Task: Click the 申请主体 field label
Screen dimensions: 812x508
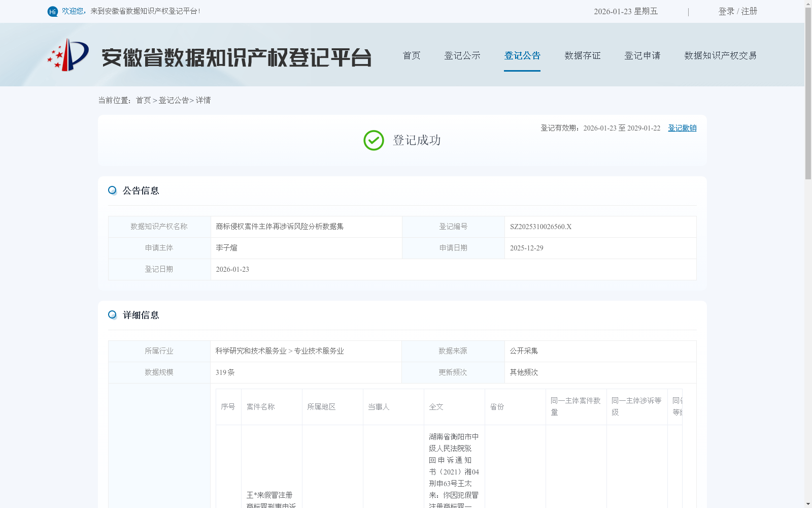Action: 159,248
